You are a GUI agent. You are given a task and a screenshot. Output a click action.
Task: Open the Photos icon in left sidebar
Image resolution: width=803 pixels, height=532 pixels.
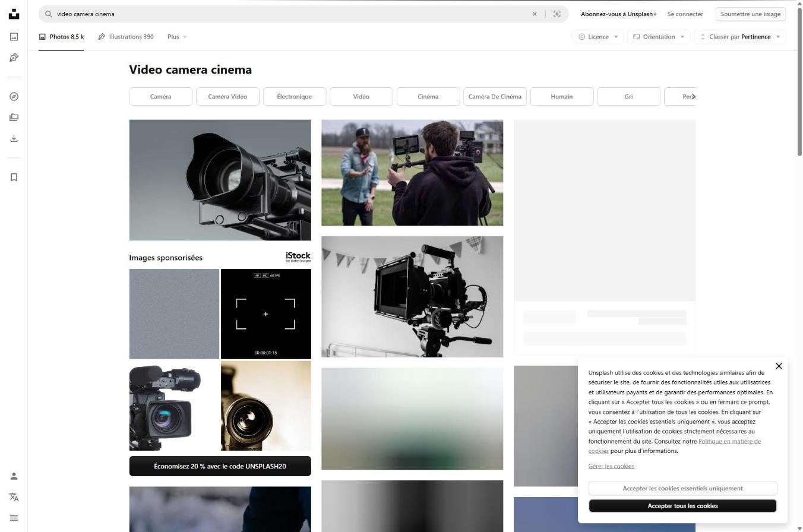point(14,37)
